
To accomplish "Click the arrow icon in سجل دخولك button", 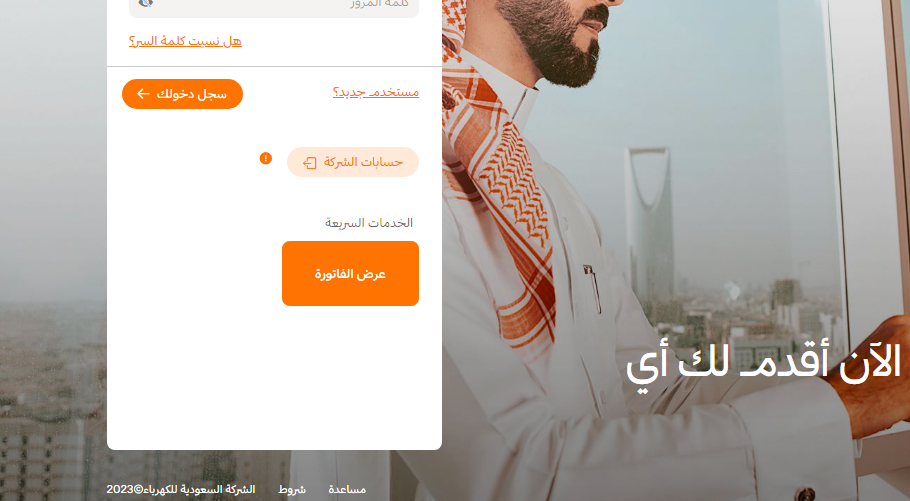I will coord(143,93).
